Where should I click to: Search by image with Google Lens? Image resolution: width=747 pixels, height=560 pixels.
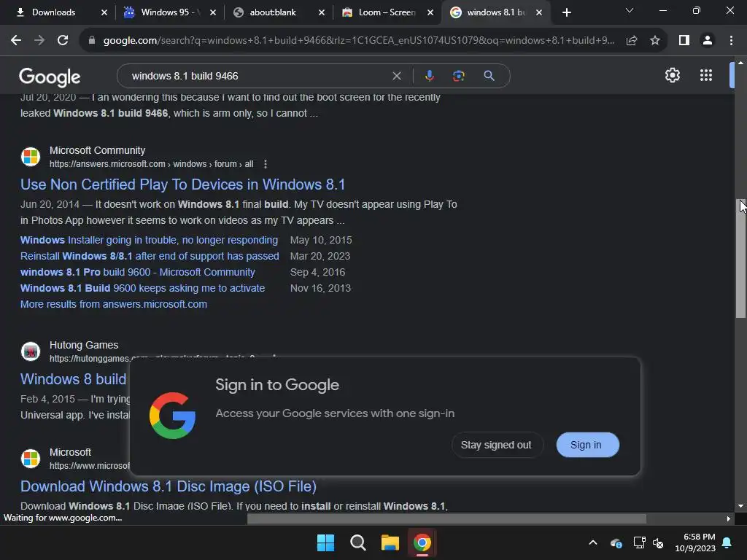click(458, 76)
